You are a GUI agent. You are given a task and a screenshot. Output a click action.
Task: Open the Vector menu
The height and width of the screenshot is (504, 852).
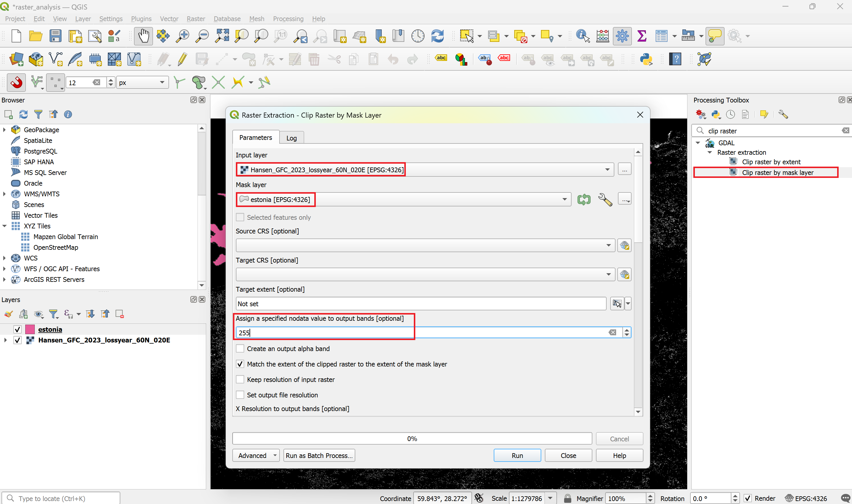click(169, 19)
